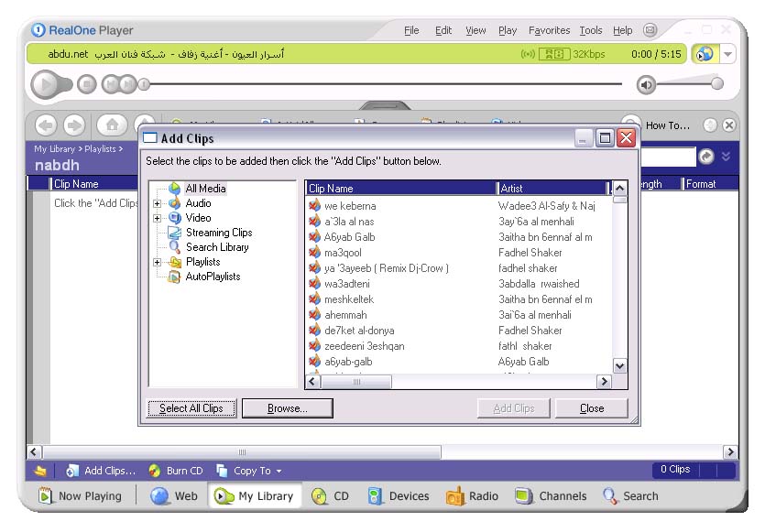This screenshot has height=532, width=765.
Task: Select the clip "de7ket al-donya"
Action: point(359,331)
